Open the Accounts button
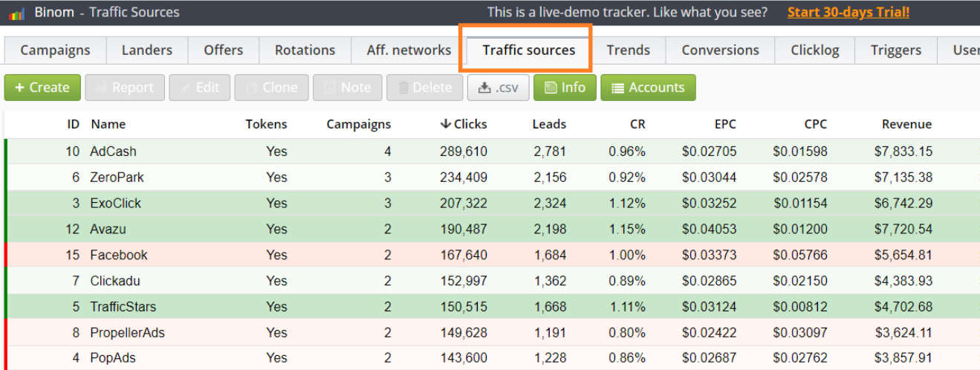Screen dimensions: 980x370 (x=648, y=87)
